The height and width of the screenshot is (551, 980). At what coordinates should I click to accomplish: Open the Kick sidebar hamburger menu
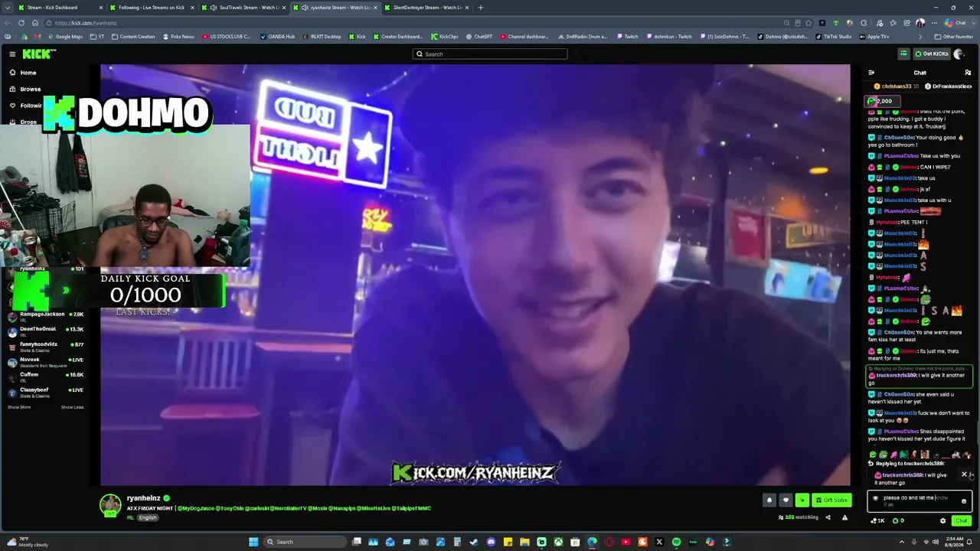tap(12, 54)
